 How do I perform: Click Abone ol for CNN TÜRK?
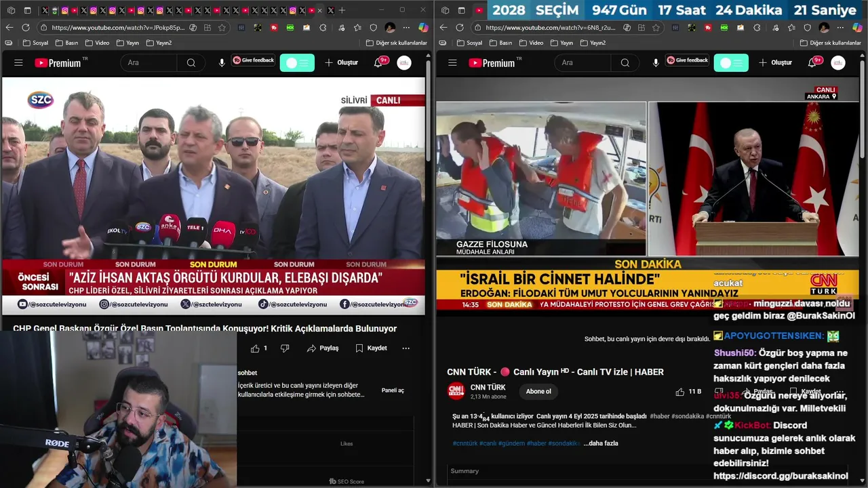tap(538, 391)
